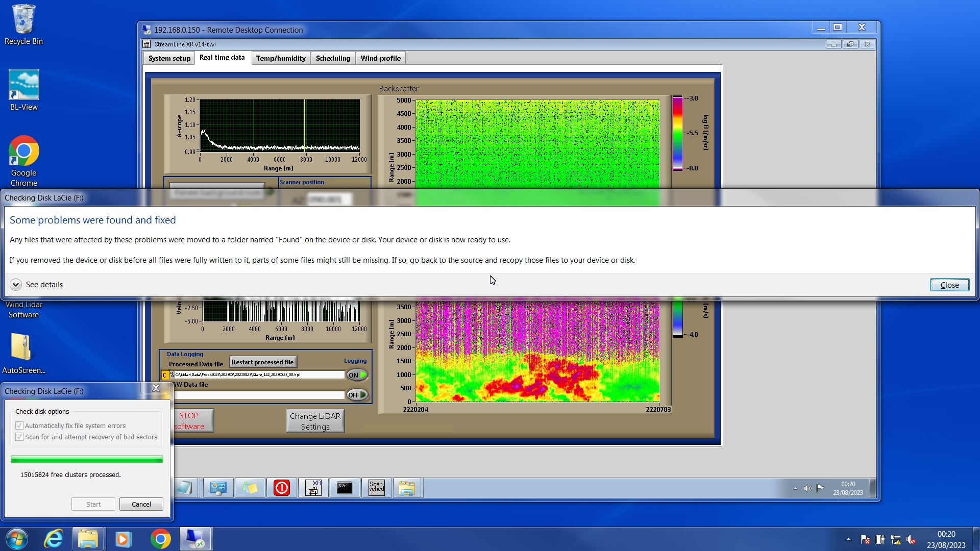Open Internet Explorer from taskbar
Viewport: 980px width, 551px height.
53,539
